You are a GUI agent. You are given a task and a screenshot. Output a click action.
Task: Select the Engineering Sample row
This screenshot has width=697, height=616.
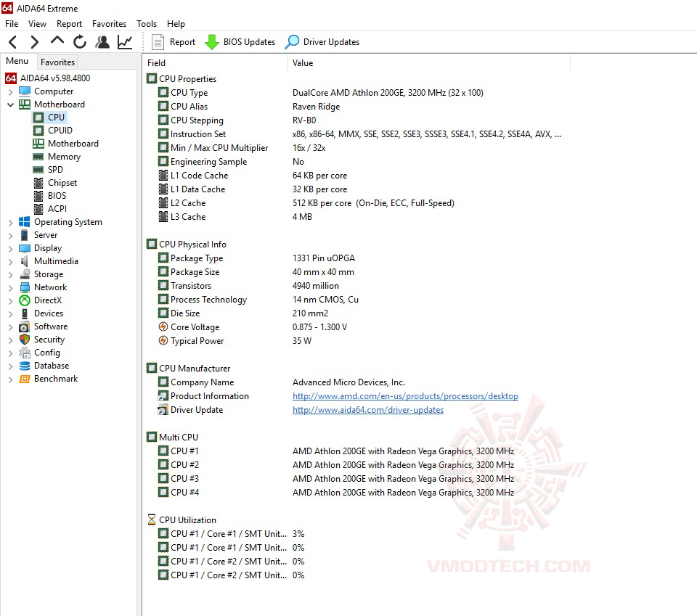coord(231,162)
